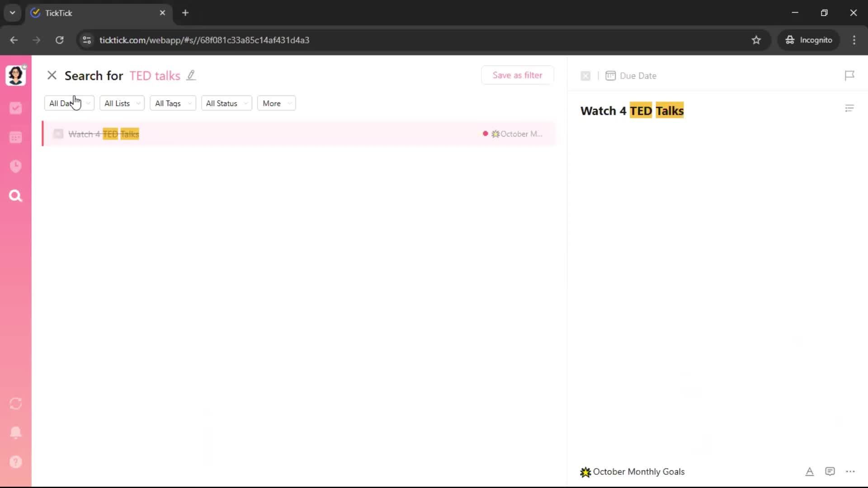
Task: Toggle task status checkbox in detail pane
Action: click(585, 76)
